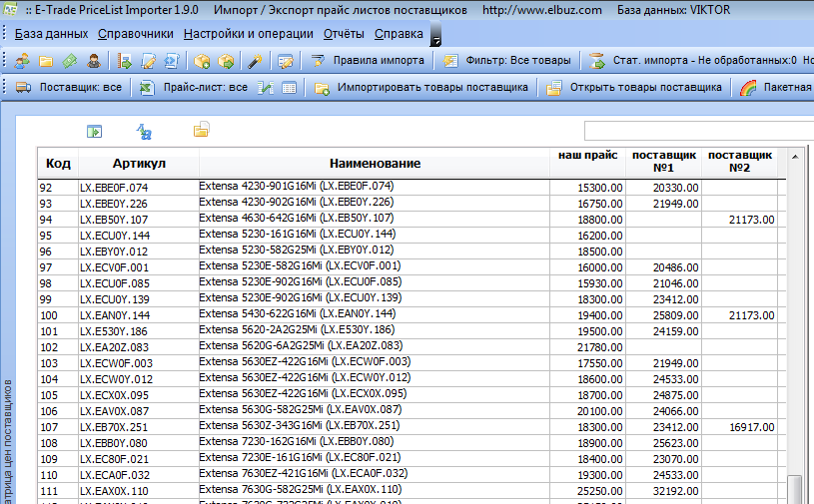Click the table scrollbar up arrow

795,156
